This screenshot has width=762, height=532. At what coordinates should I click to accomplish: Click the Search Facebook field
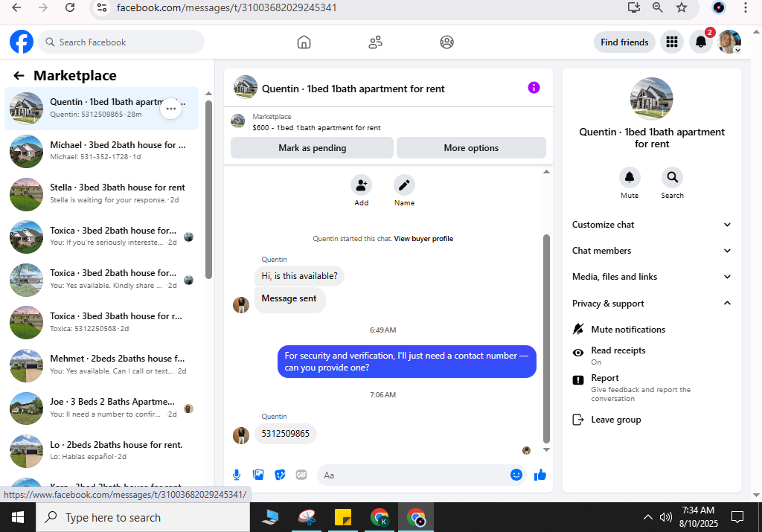click(x=121, y=42)
